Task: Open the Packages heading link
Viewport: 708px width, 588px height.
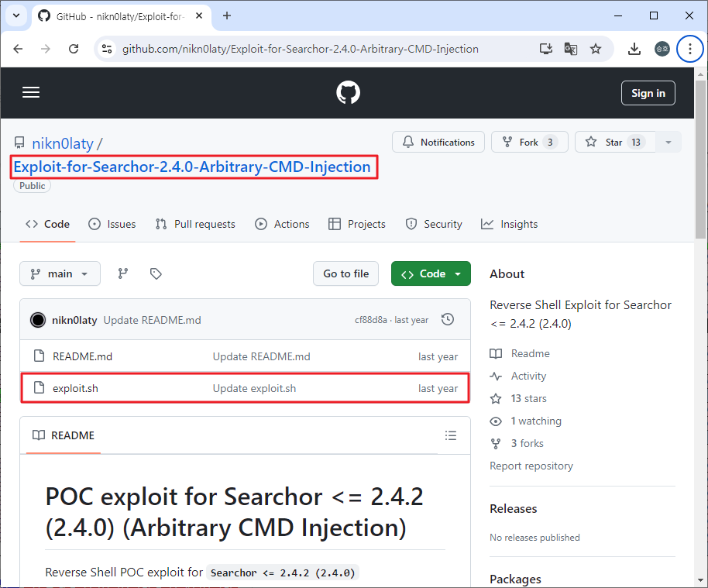Action: [515, 579]
